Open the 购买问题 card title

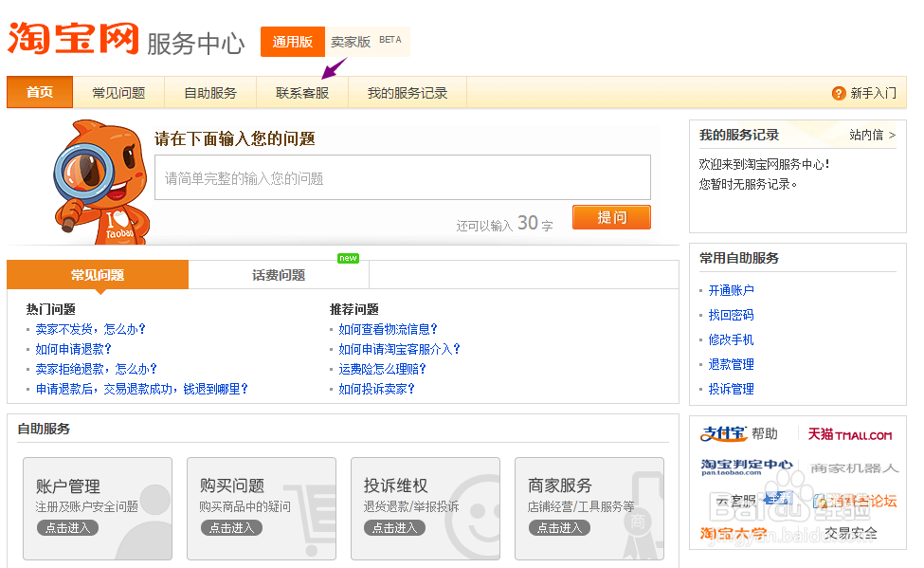(x=231, y=486)
